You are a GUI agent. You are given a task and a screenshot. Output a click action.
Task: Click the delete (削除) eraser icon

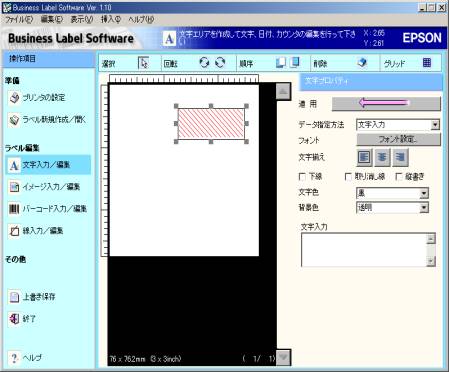(x=362, y=62)
